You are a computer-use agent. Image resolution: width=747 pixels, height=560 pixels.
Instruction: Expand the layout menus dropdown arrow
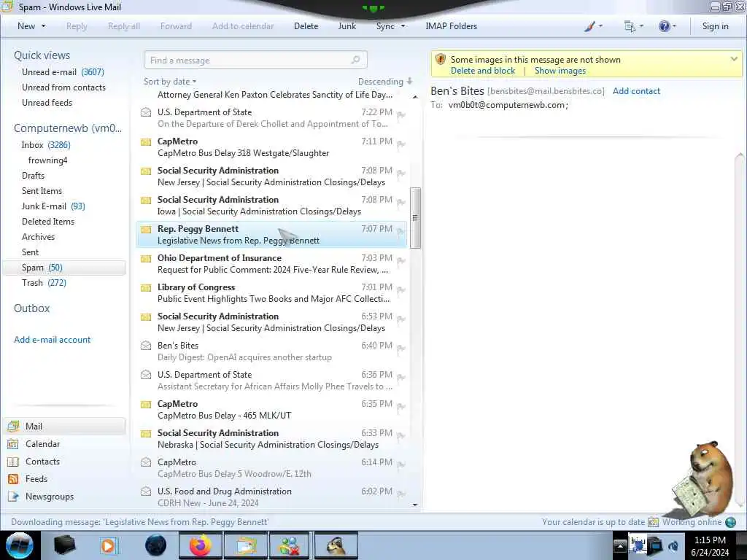click(641, 26)
